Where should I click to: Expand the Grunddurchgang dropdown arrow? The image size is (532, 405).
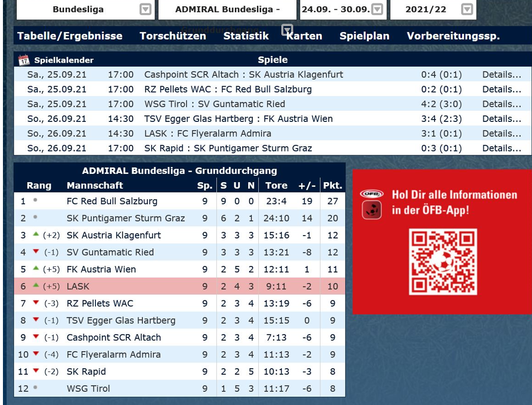287,30
